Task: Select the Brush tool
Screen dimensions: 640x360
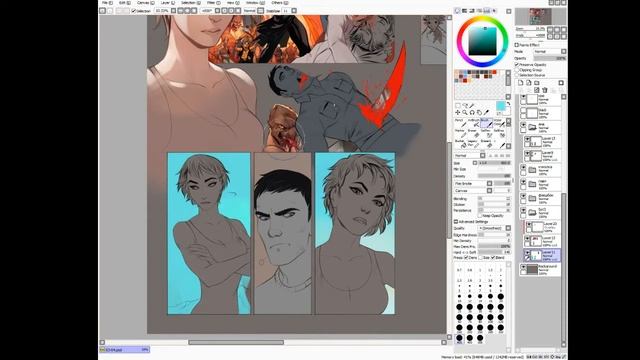Action: (486, 123)
